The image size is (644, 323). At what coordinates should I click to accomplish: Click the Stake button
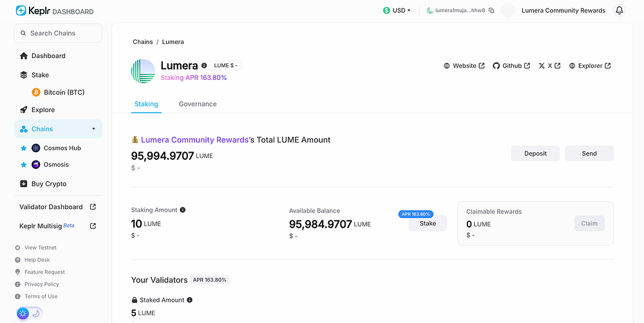pos(428,223)
